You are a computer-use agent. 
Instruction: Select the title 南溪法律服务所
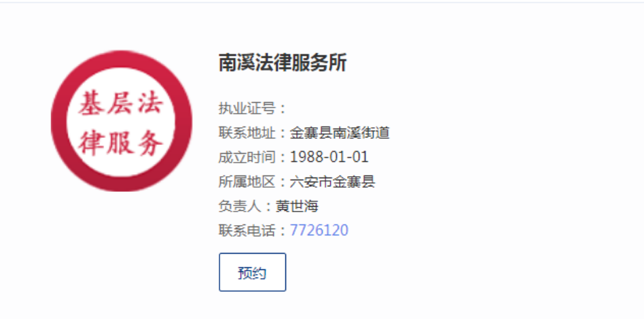tap(283, 63)
